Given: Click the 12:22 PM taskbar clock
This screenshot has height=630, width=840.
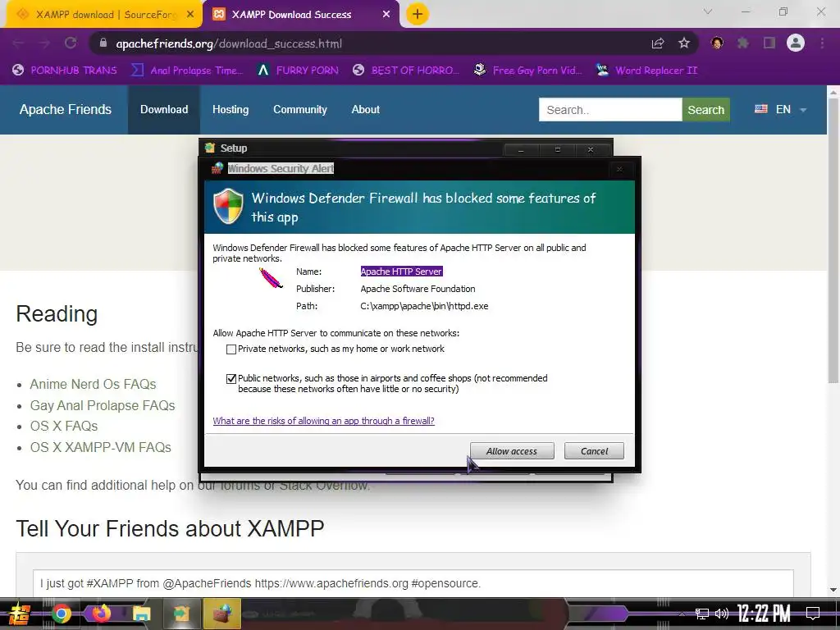Looking at the screenshot, I should (764, 614).
